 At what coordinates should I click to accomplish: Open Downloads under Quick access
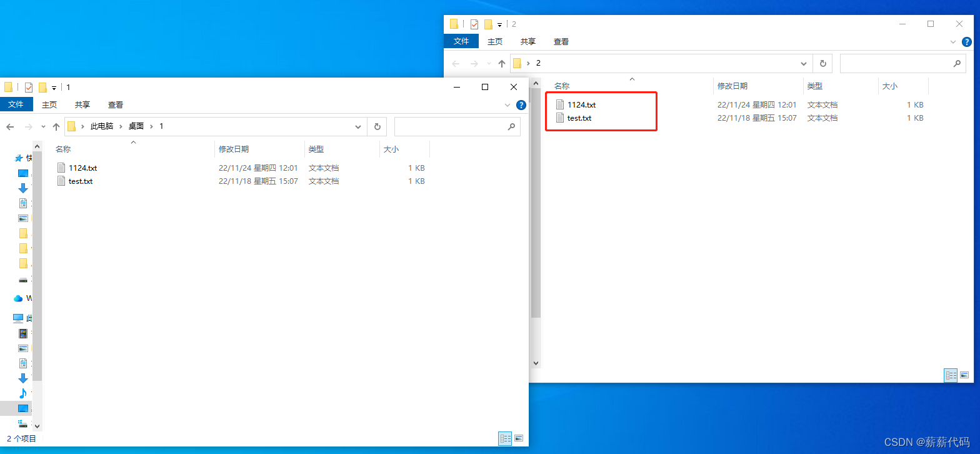click(x=23, y=188)
